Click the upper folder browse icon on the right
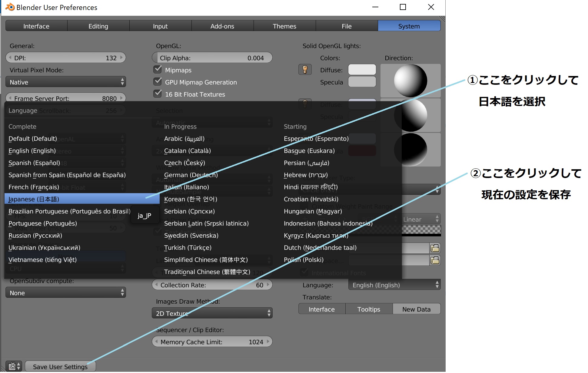 (x=435, y=248)
